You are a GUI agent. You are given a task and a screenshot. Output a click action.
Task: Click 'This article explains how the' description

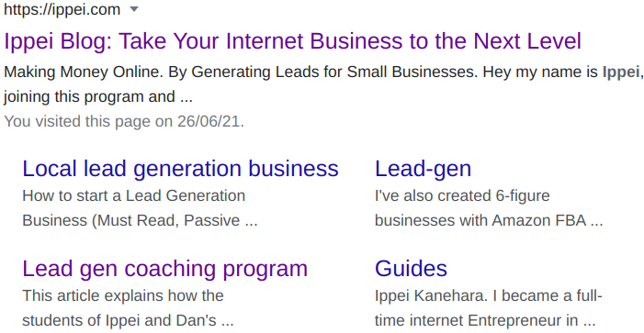point(123,295)
